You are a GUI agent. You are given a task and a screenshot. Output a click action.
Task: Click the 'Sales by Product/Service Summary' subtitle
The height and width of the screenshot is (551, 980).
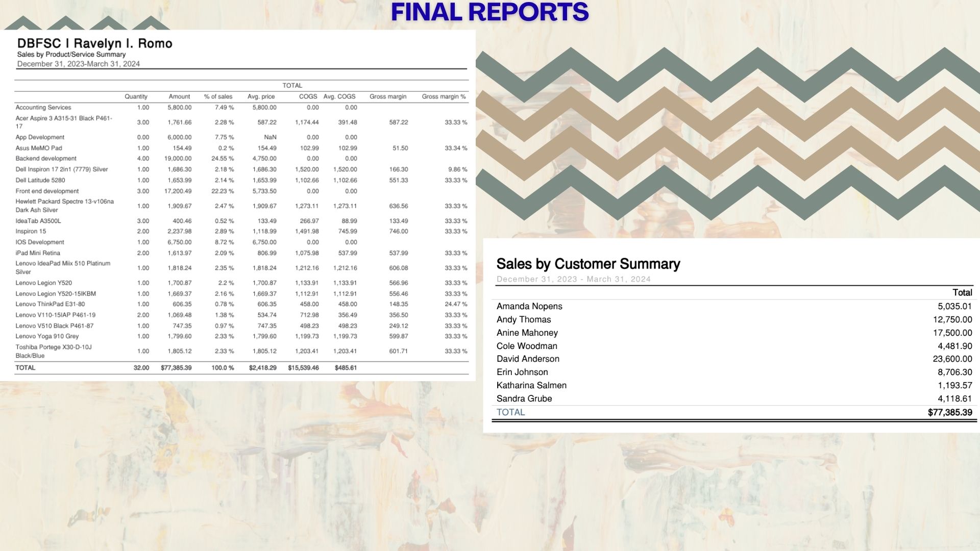71,55
